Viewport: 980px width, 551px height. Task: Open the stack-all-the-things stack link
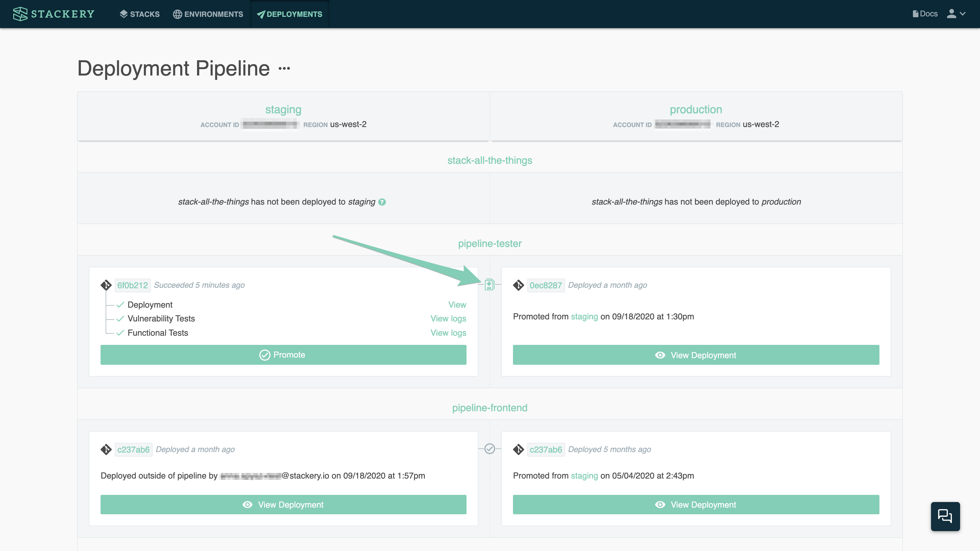[490, 160]
